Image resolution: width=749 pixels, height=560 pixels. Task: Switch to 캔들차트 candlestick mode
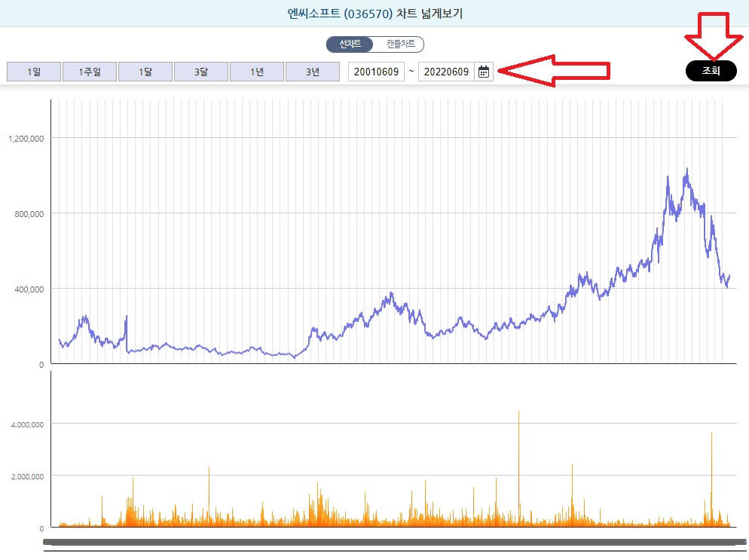(x=399, y=44)
